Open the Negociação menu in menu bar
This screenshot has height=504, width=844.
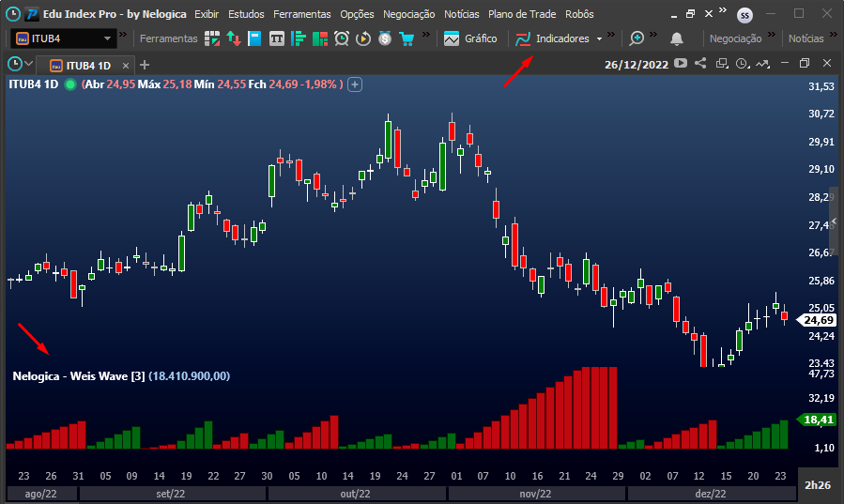point(409,14)
